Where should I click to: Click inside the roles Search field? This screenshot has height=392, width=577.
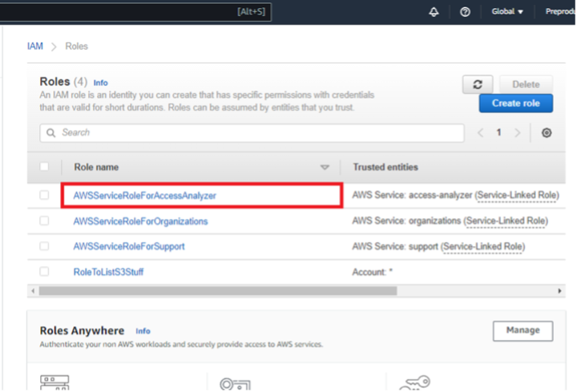click(x=252, y=132)
